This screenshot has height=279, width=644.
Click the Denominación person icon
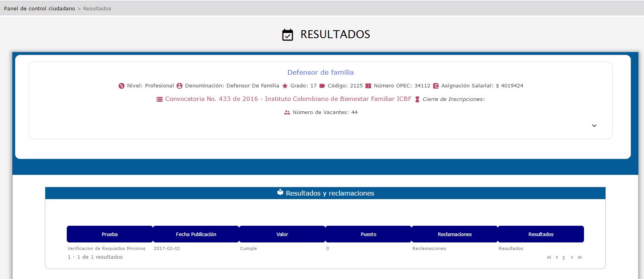tap(180, 86)
